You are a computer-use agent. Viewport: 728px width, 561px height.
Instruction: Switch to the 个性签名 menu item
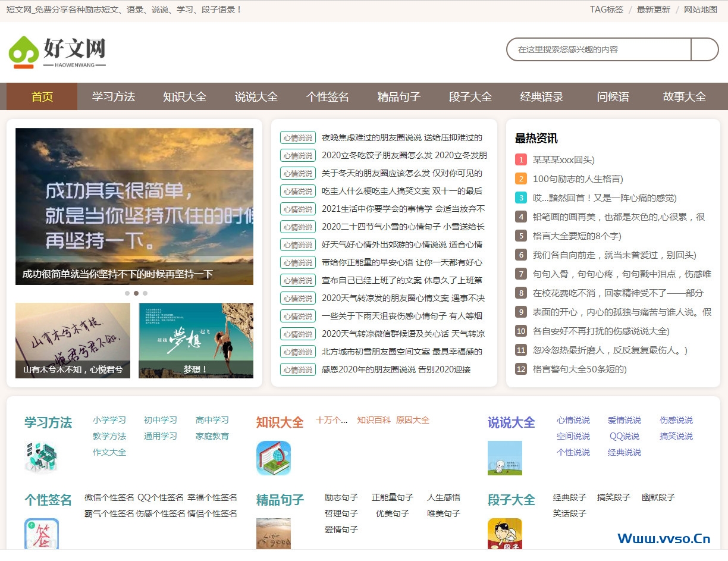[327, 96]
